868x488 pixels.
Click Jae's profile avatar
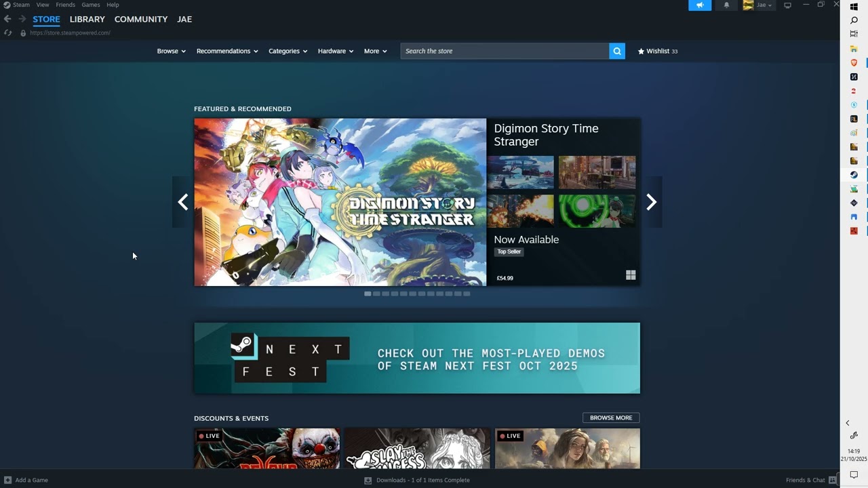pyautogui.click(x=748, y=5)
